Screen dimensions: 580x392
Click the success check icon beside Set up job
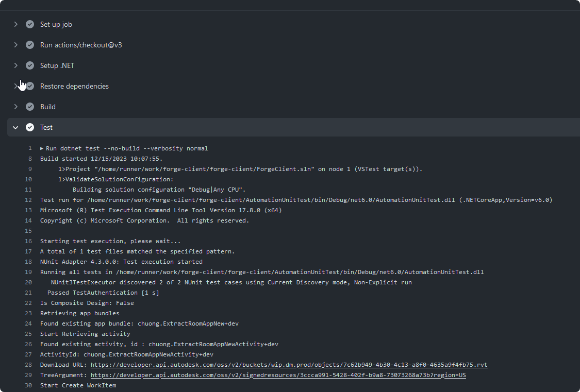(x=30, y=24)
